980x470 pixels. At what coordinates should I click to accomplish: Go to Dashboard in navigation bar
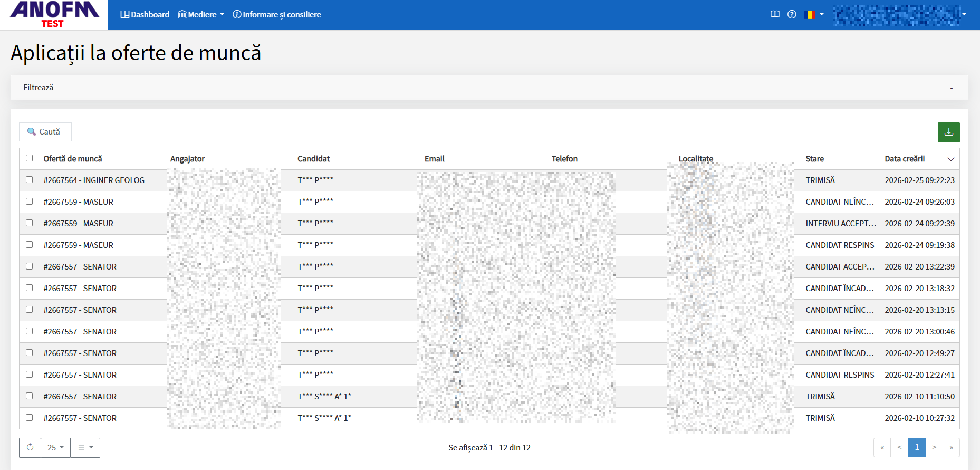(x=145, y=14)
